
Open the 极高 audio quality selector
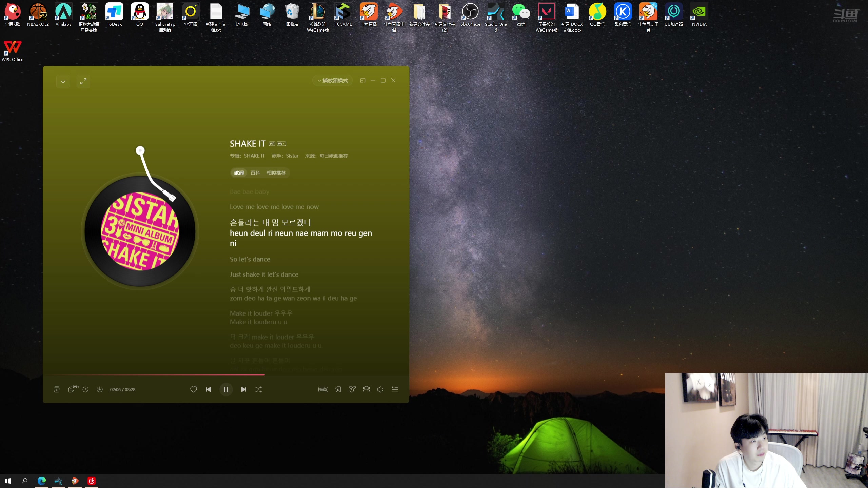[x=323, y=389]
